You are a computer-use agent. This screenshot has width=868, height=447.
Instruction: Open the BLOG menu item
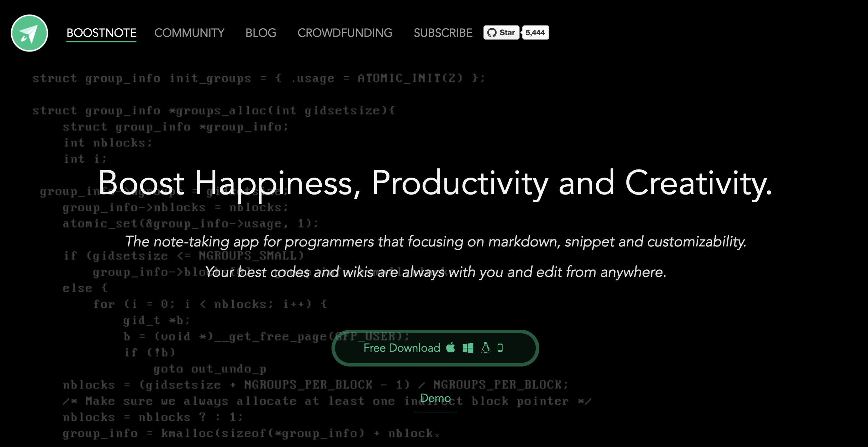pos(260,33)
